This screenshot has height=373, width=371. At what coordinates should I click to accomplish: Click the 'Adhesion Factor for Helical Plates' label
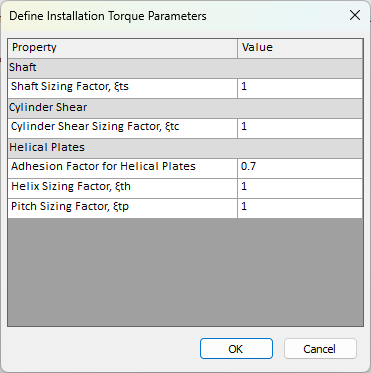tap(103, 166)
